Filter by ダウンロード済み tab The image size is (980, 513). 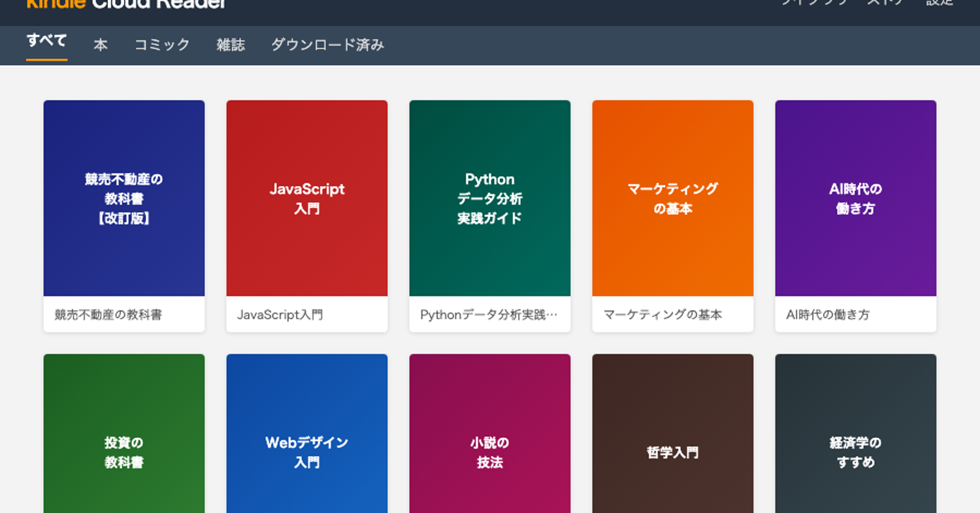(x=328, y=45)
